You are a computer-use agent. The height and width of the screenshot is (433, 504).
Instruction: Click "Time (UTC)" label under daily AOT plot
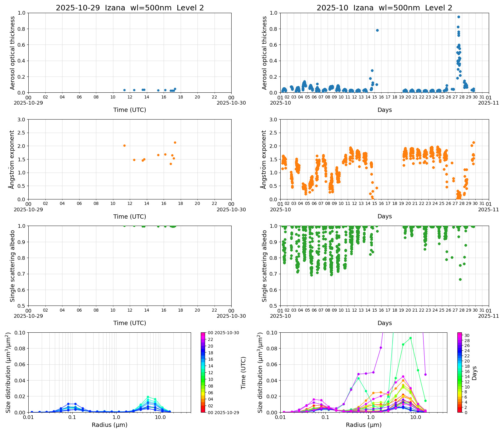pyautogui.click(x=130, y=110)
